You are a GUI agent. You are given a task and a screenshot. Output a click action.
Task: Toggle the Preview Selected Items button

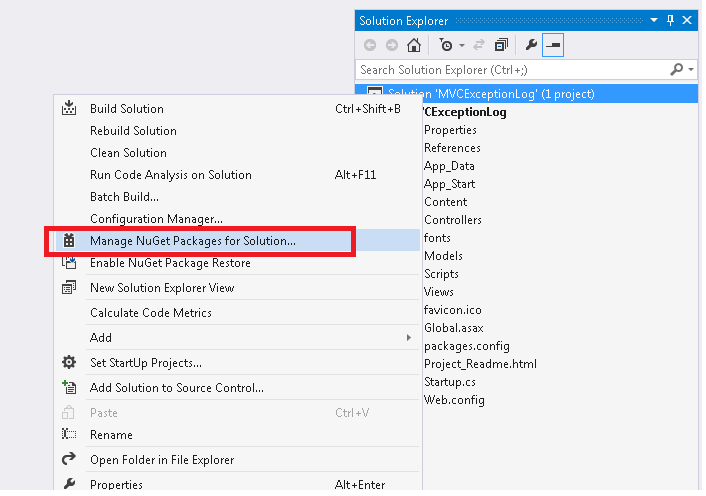[553, 45]
